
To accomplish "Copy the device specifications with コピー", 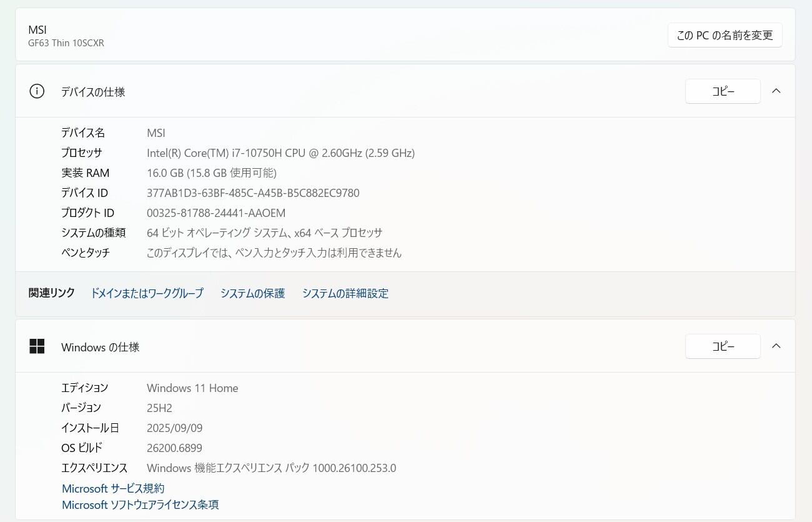I will [x=723, y=91].
